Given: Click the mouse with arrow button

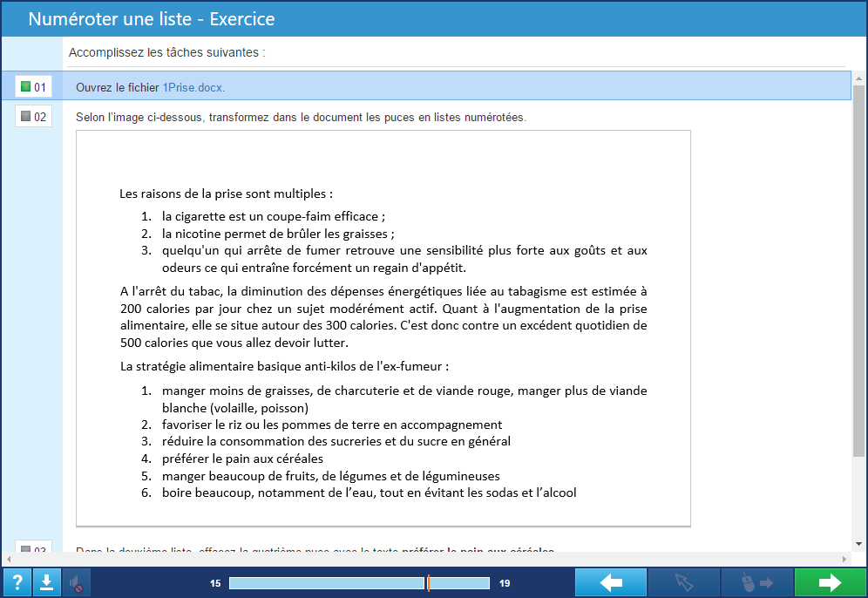Looking at the screenshot, I should coord(756,582).
